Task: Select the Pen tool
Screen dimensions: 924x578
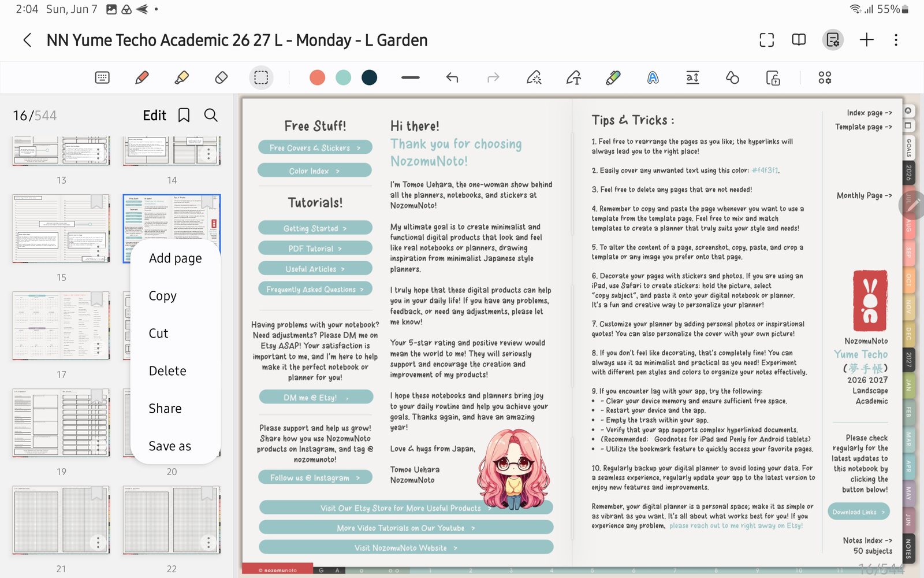Action: pos(141,77)
